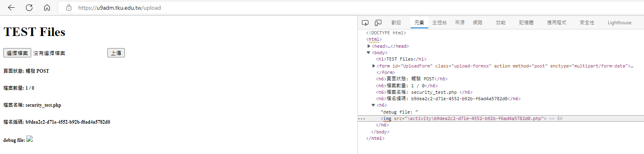
Task: Click the 頁面狀態: 觸發 POST text
Action: pyautogui.click(x=26, y=71)
